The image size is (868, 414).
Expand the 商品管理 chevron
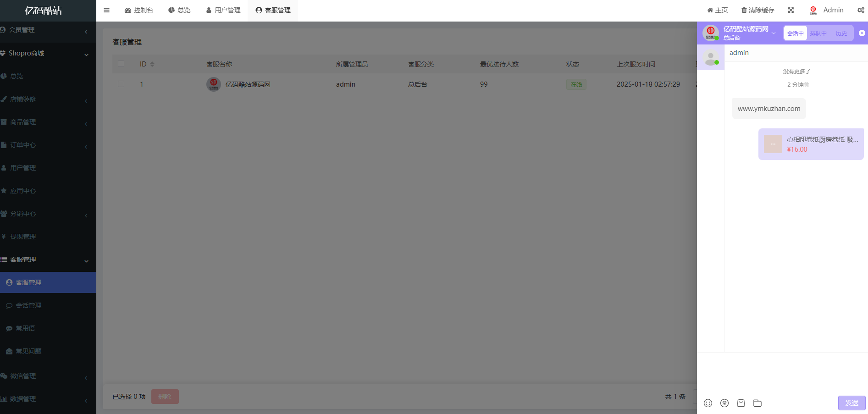coord(86,123)
